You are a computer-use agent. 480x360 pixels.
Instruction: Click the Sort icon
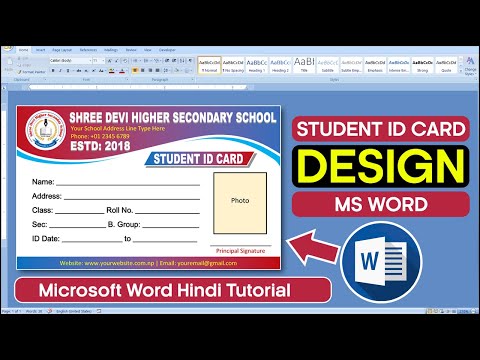(182, 61)
